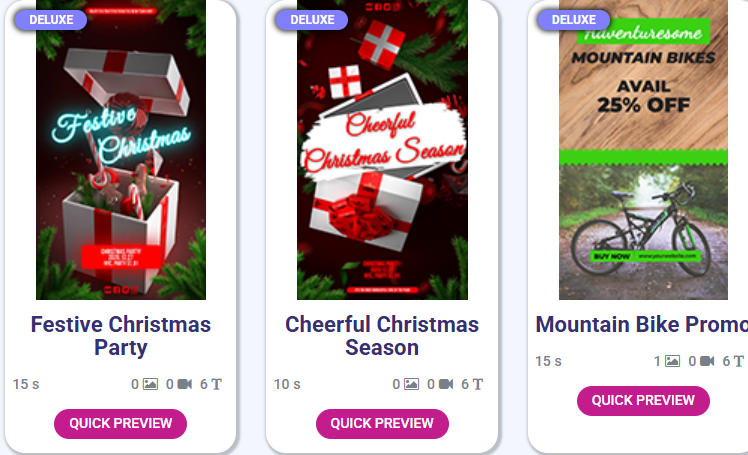Open the Festive Christmas Party title link
The width and height of the screenshot is (748, 455).
[x=121, y=336]
